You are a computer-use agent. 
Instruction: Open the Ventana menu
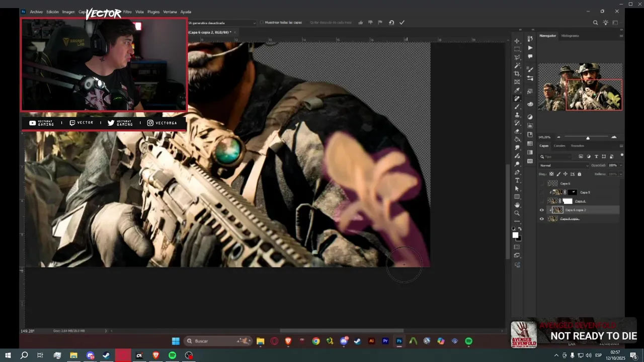tap(170, 12)
